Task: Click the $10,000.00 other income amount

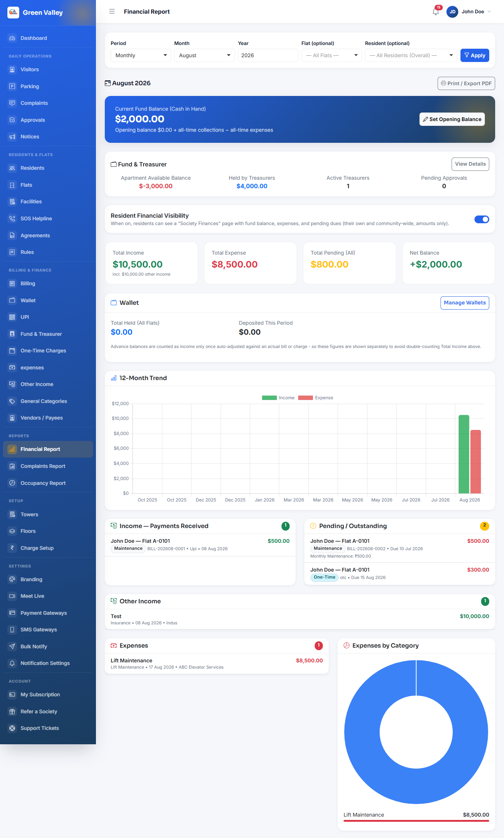Action: tap(474, 616)
